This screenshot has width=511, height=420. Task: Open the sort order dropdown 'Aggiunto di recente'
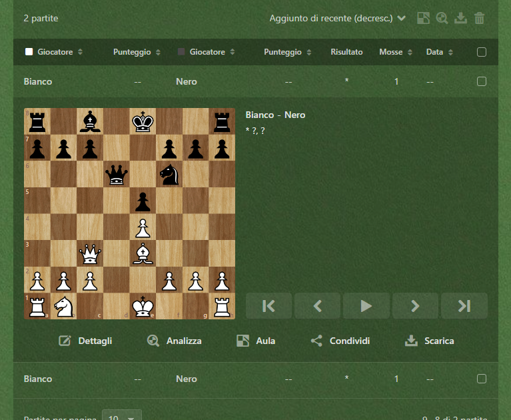[x=337, y=18]
